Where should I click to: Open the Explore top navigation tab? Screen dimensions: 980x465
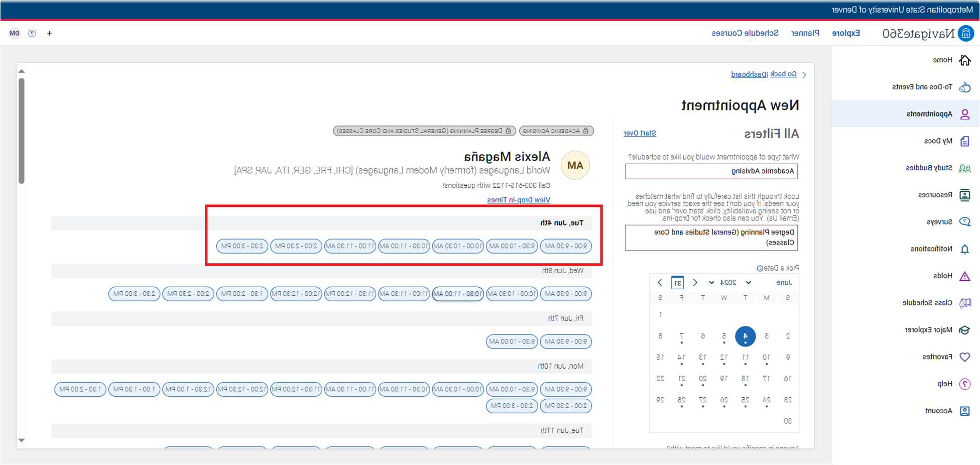point(846,33)
